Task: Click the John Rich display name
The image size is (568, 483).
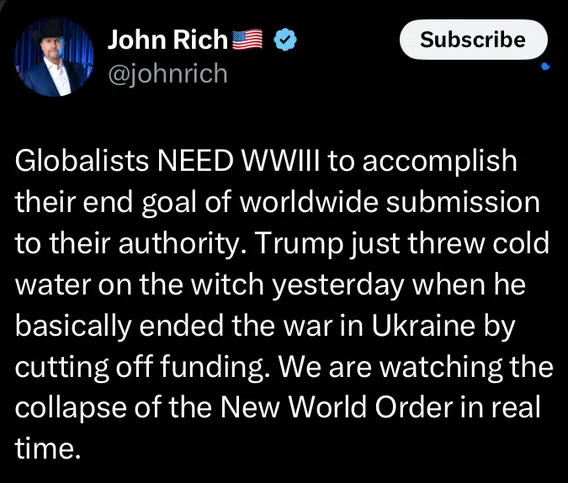Action: point(167,39)
